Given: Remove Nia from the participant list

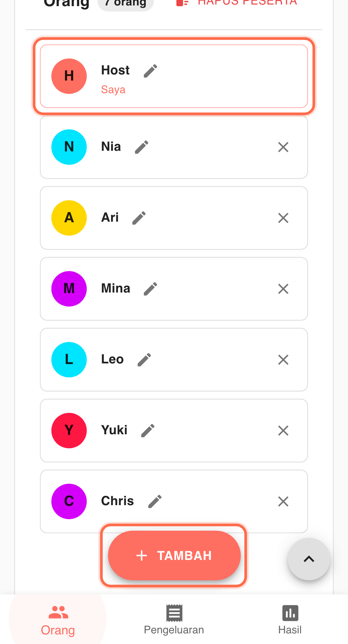Looking at the screenshot, I should pyautogui.click(x=283, y=147).
